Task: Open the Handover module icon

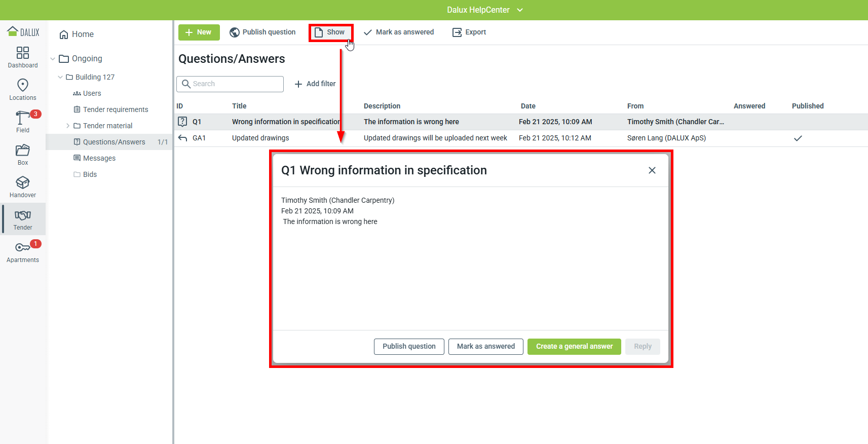Action: (x=23, y=182)
